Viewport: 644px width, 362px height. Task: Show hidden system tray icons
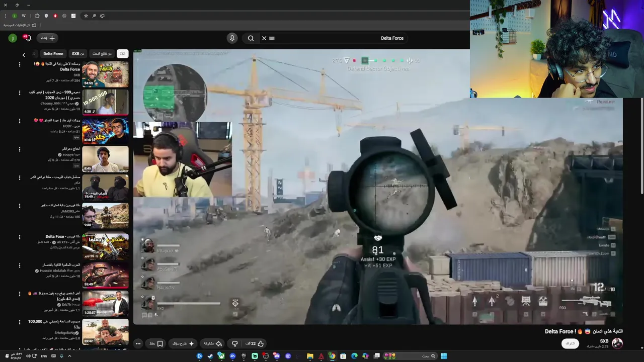click(x=69, y=356)
